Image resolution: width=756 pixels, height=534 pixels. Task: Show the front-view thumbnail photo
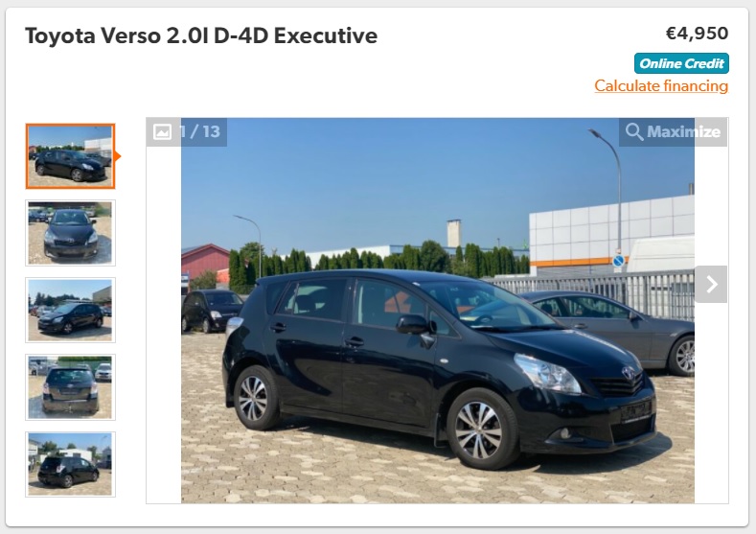(x=70, y=233)
